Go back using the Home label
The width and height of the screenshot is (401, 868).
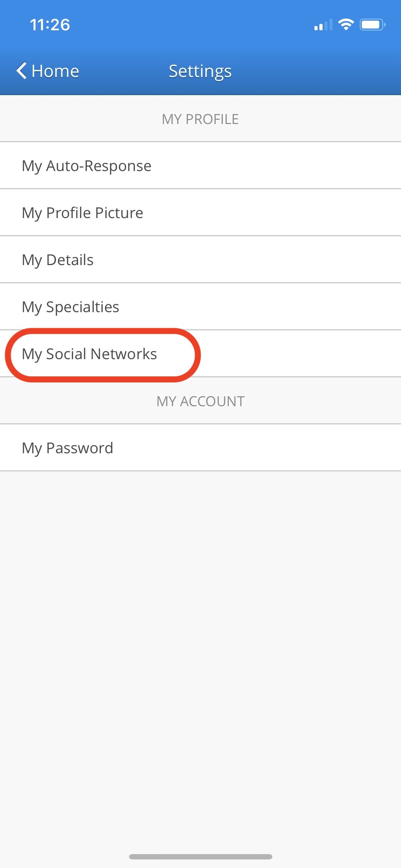point(55,71)
